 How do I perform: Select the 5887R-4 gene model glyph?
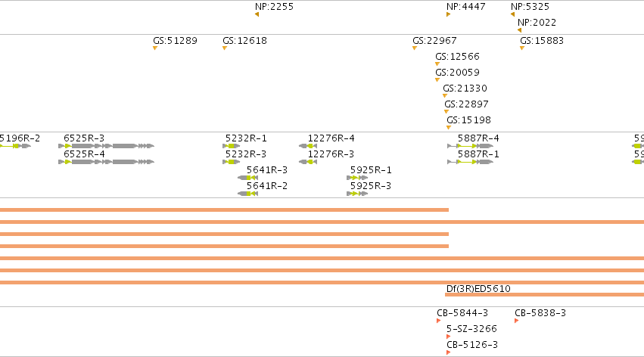coord(470,146)
